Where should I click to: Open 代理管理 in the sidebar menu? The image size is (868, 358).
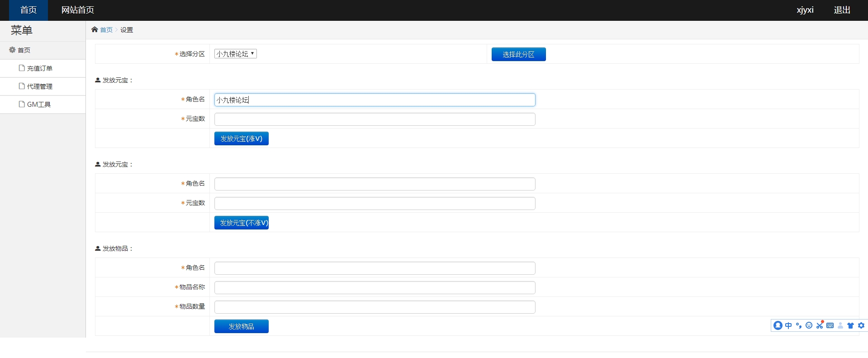(x=39, y=86)
